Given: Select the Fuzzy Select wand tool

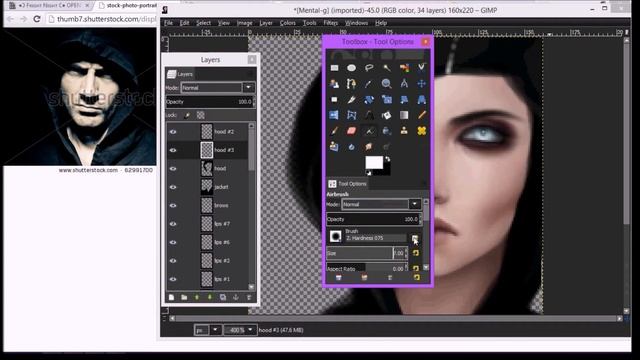Looking at the screenshot, I should (387, 68).
